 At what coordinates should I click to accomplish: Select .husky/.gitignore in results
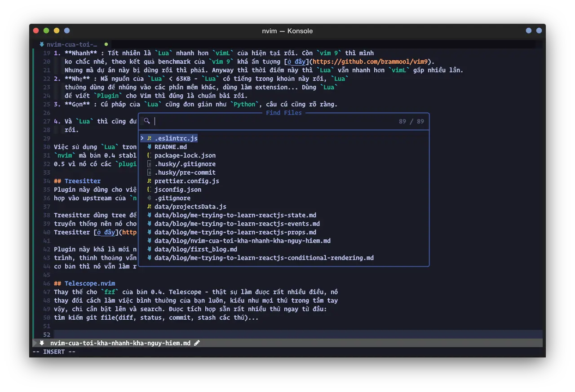pos(185,164)
